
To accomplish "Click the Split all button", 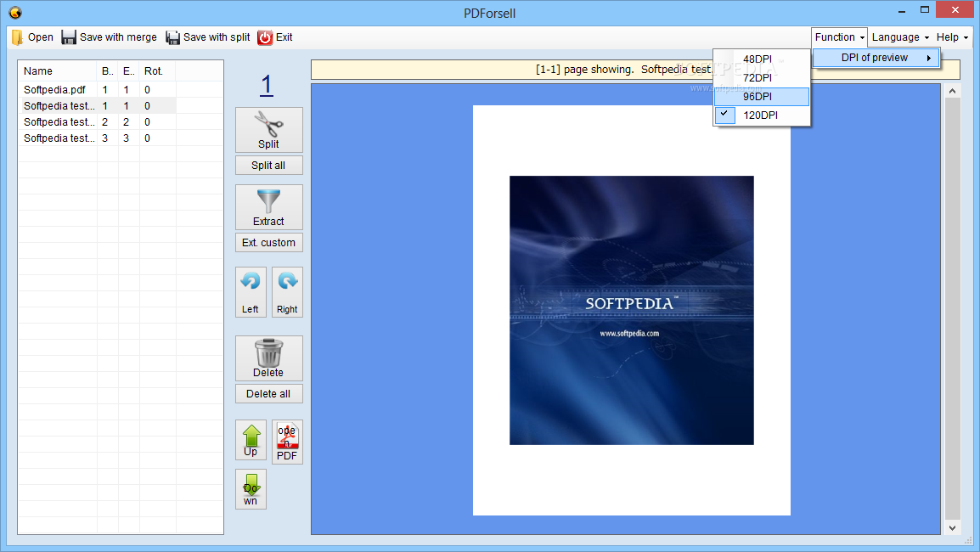I will (x=268, y=165).
